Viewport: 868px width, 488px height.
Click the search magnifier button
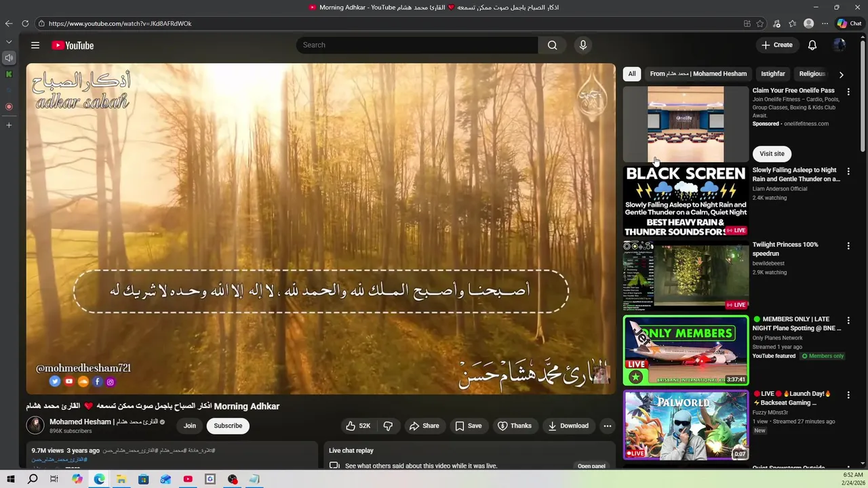[552, 45]
